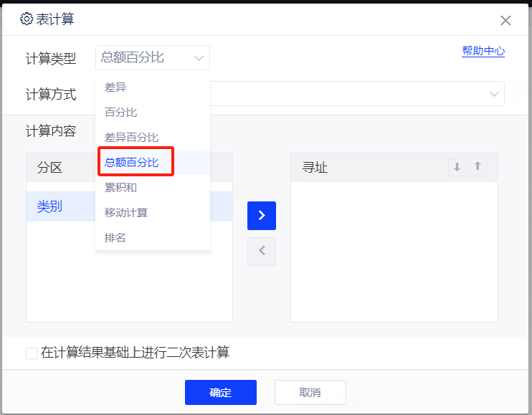
Task: Pick 移动计算 calculation type
Action: pyautogui.click(x=126, y=213)
